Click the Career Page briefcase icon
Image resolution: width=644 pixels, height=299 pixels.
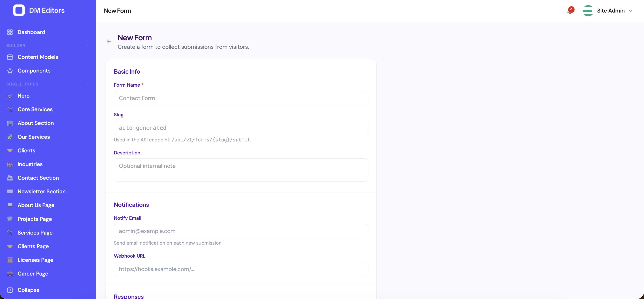[x=10, y=274]
